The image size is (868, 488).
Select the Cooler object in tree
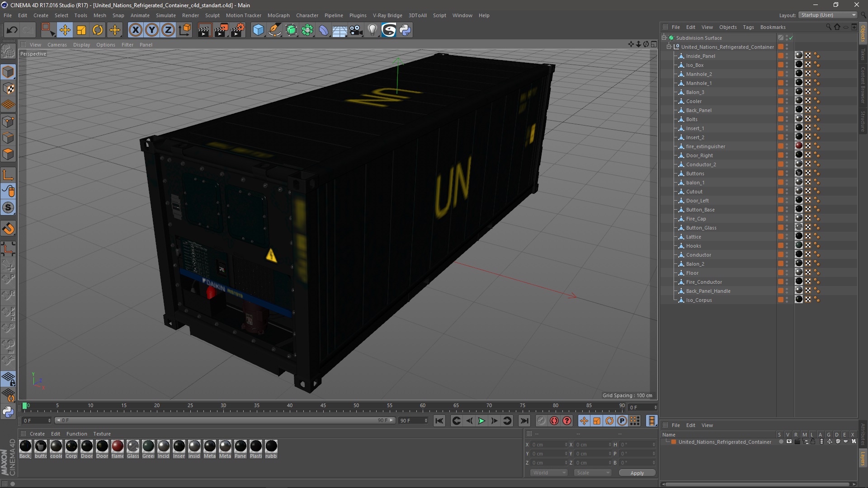tap(693, 101)
